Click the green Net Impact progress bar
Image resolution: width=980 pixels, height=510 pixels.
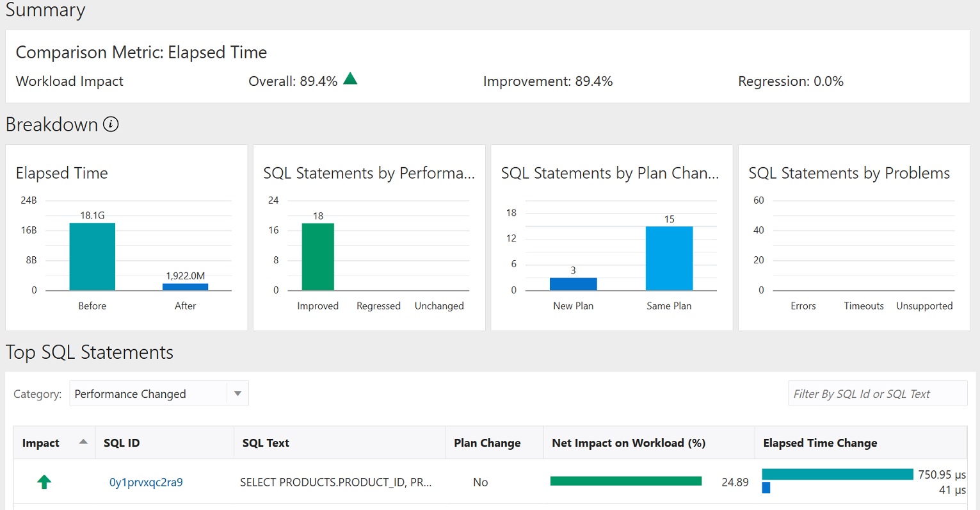625,481
